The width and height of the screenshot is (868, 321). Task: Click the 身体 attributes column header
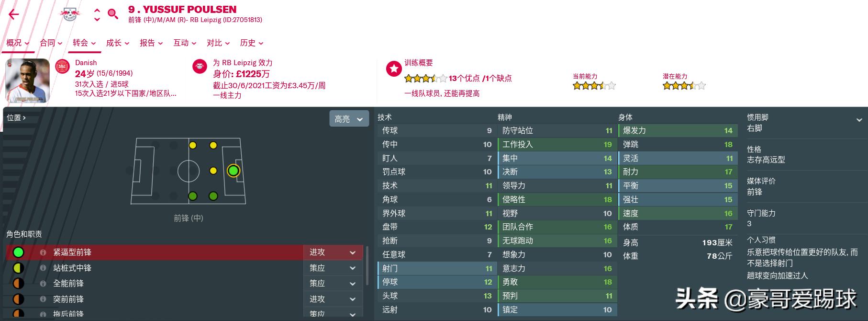[625, 117]
